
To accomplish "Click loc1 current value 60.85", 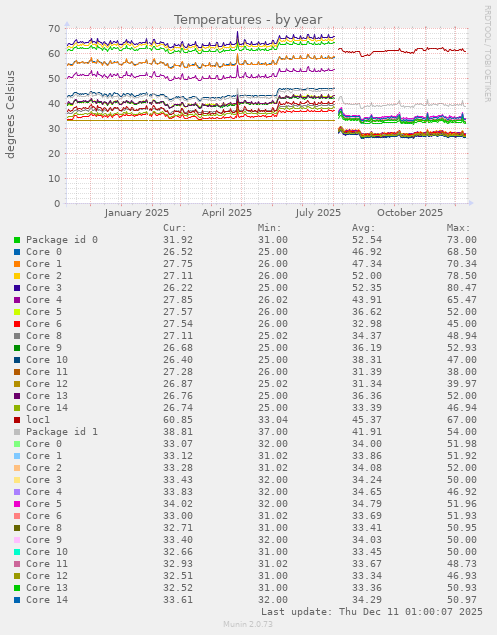I will [178, 420].
